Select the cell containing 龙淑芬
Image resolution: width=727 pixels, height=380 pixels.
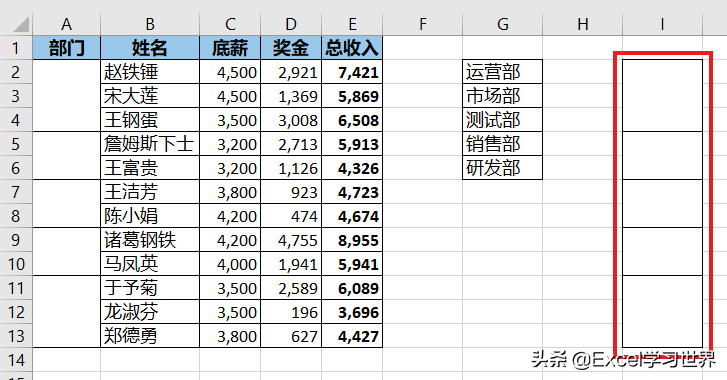coord(150,312)
